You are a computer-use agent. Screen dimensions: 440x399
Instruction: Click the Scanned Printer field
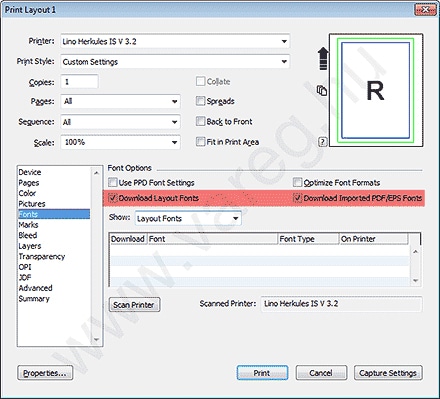coord(341,304)
